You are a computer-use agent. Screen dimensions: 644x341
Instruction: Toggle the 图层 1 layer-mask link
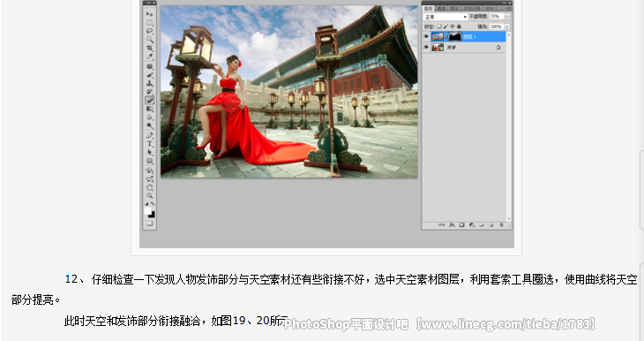446,36
